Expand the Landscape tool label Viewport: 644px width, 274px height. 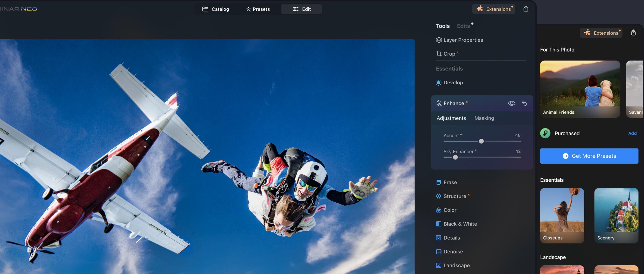coord(457,265)
